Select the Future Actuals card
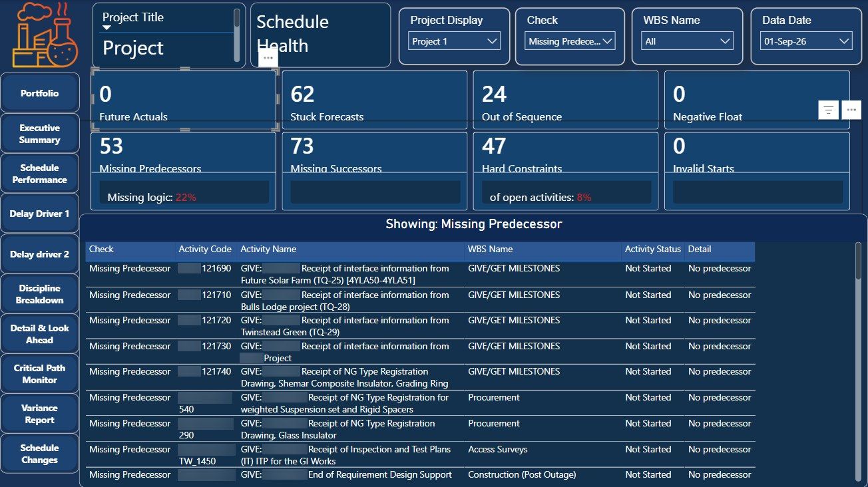 [x=184, y=100]
